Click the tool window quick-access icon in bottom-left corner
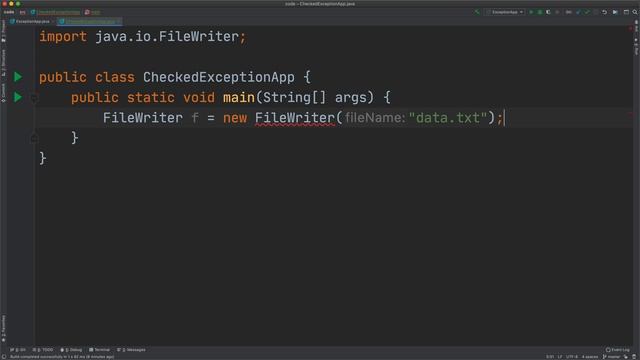Viewport: 640px width, 360px height. pos(4,357)
